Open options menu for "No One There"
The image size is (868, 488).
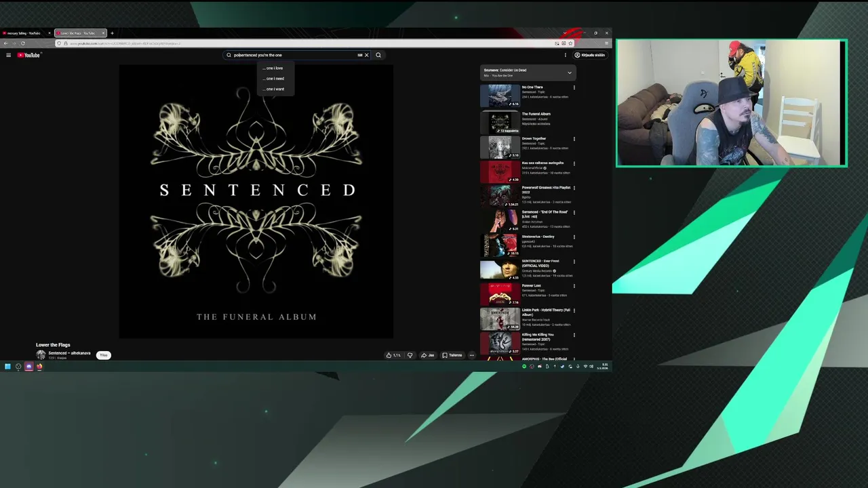tap(574, 87)
